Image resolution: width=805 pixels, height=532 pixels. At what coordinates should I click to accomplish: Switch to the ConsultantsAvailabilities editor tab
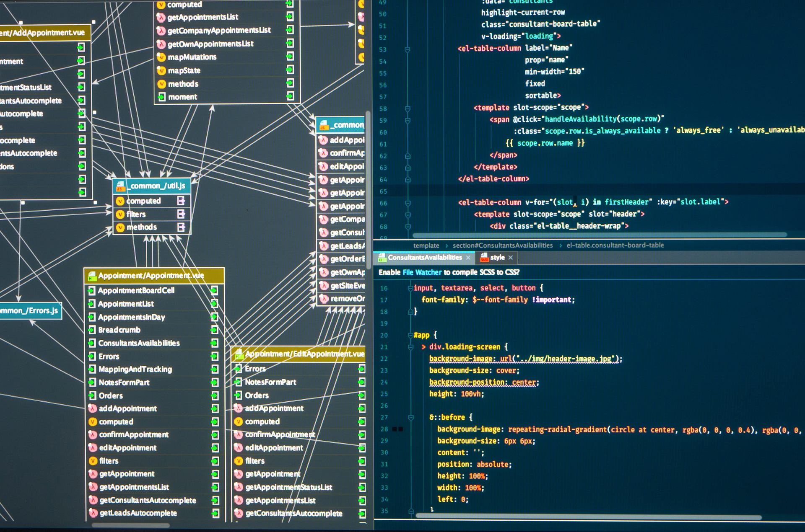point(424,258)
